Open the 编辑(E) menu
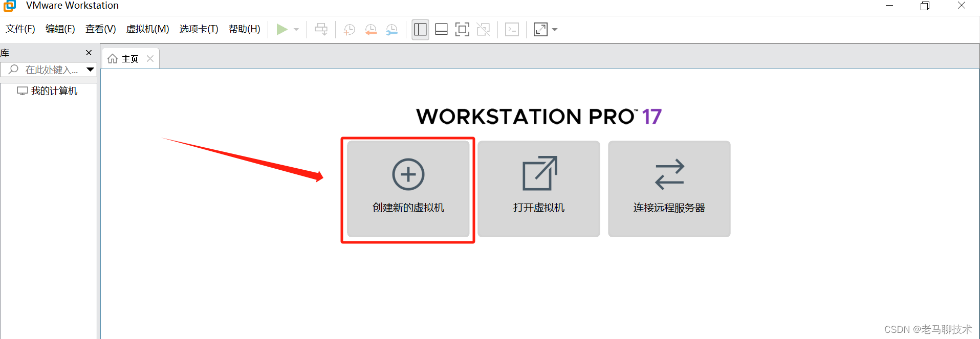 tap(60, 29)
